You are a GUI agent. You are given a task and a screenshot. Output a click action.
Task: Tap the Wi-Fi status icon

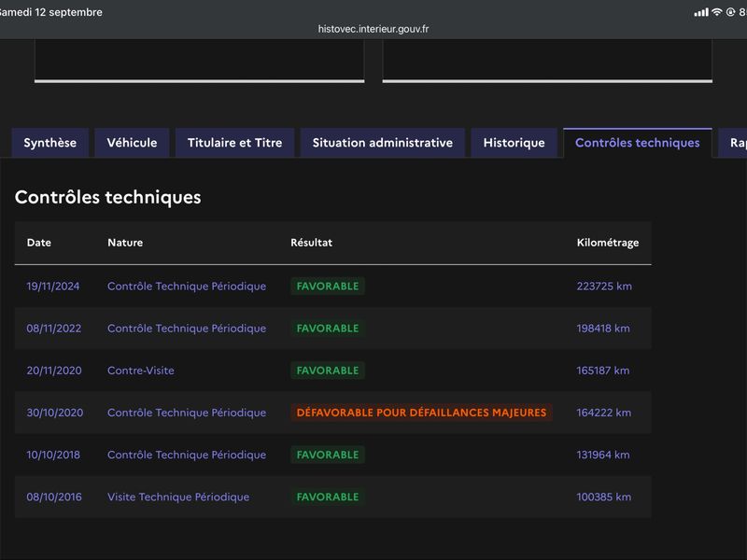[x=717, y=12]
